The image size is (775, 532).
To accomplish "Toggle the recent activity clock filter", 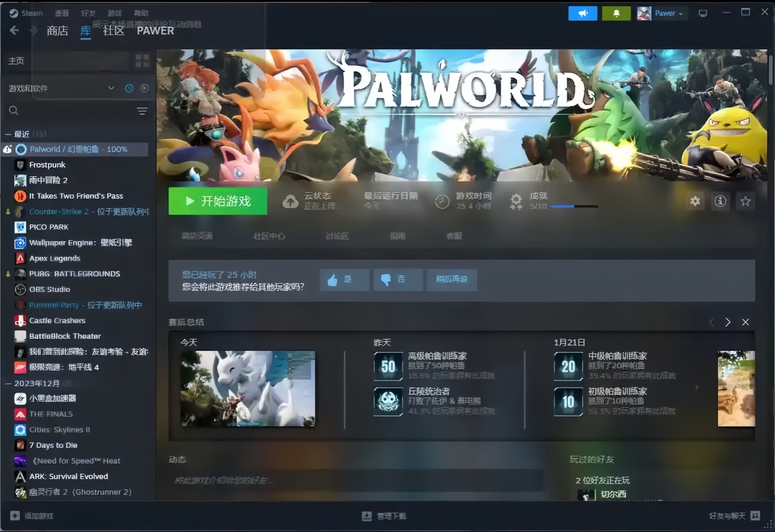I will coord(129,88).
